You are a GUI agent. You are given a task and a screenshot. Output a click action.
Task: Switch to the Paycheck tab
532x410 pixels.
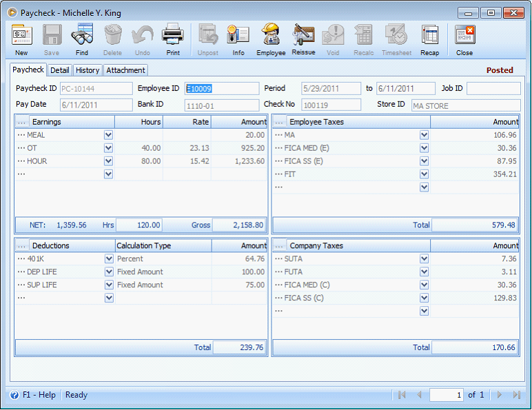(28, 70)
